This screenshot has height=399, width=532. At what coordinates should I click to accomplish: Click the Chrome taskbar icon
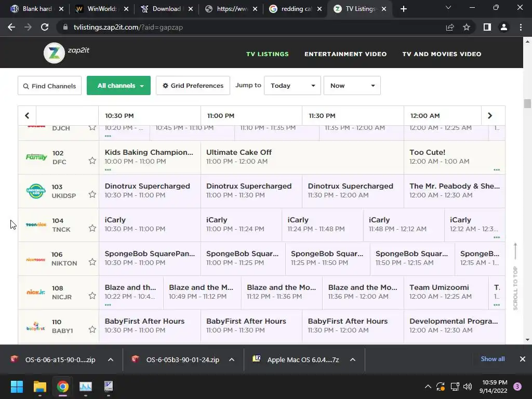[63, 387]
